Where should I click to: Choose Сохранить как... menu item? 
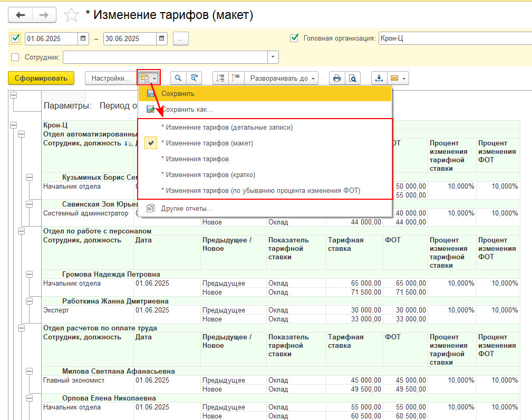point(265,110)
